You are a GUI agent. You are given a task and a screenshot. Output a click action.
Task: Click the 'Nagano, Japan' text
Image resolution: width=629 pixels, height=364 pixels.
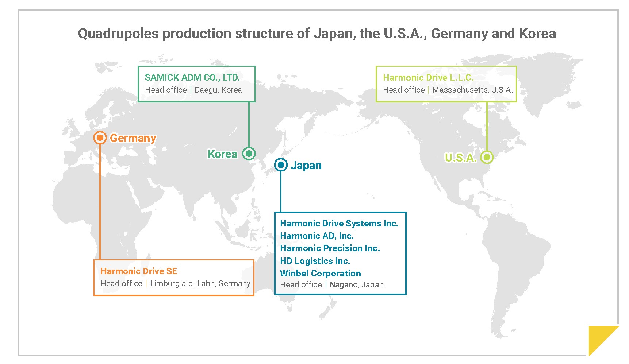tap(357, 285)
